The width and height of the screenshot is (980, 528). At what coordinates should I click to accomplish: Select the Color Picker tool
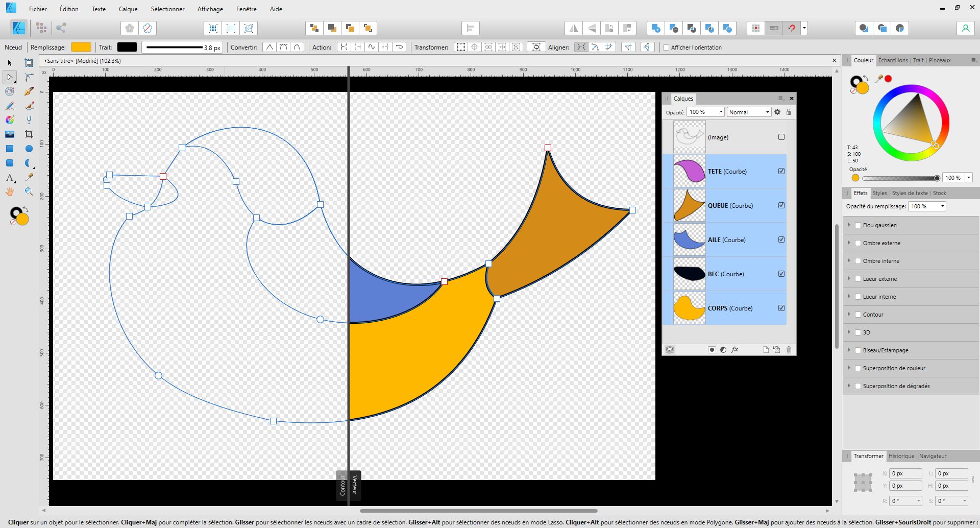coord(29,177)
